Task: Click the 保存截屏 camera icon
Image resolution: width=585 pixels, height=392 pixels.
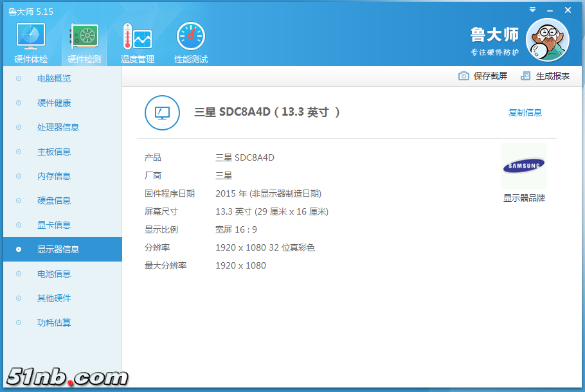Action: 464,76
